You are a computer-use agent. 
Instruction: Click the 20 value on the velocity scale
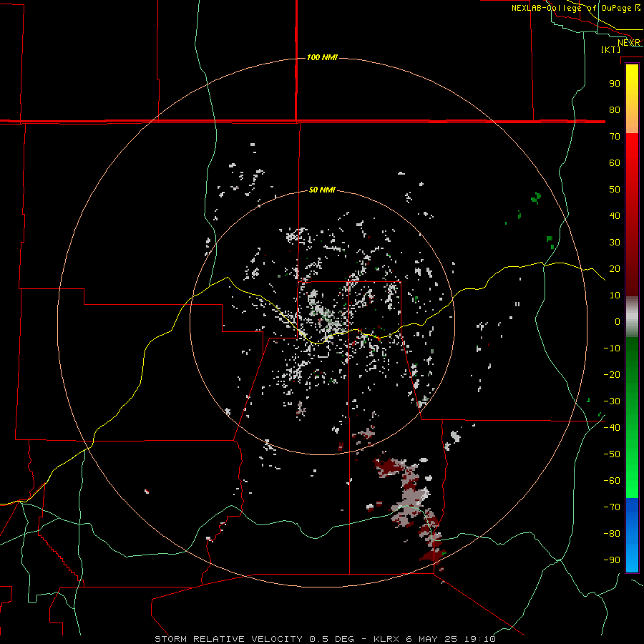615,268
